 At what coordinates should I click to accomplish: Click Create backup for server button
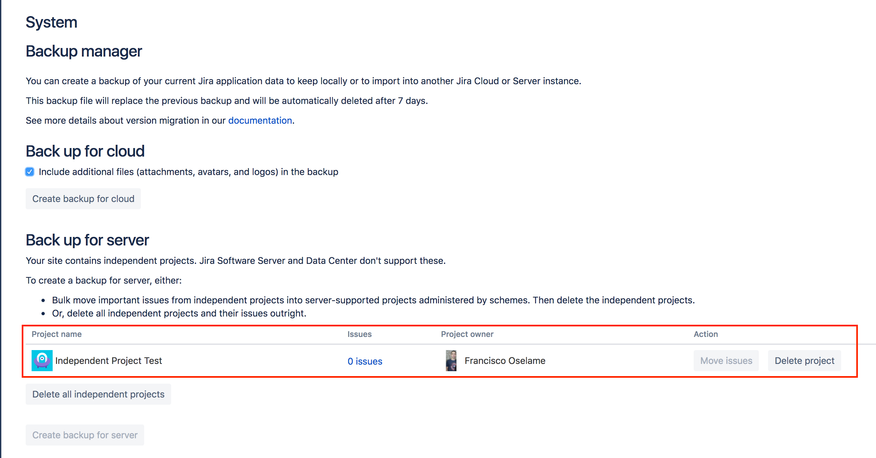(x=85, y=435)
